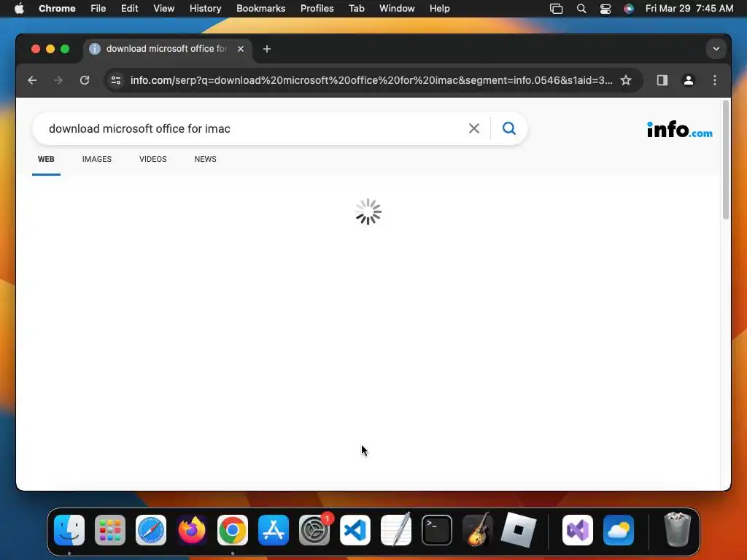Bookmark this page with the star icon
Screen dimensions: 747x560
pos(626,80)
